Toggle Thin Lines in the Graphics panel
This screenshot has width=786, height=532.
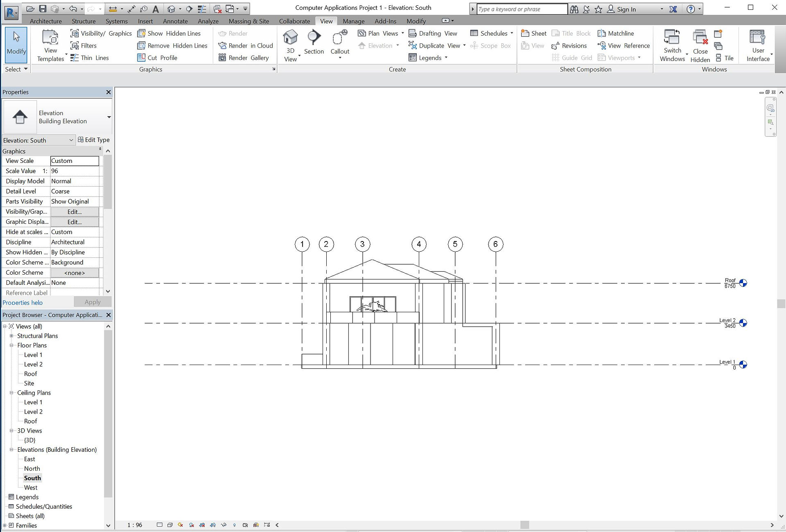(90, 58)
